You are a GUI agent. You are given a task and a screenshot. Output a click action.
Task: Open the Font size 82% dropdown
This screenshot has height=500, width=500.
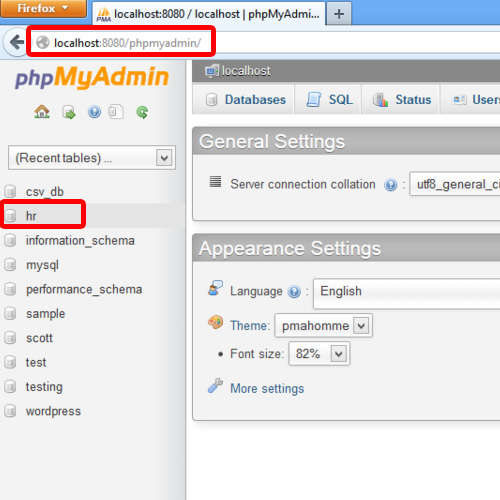tap(319, 353)
